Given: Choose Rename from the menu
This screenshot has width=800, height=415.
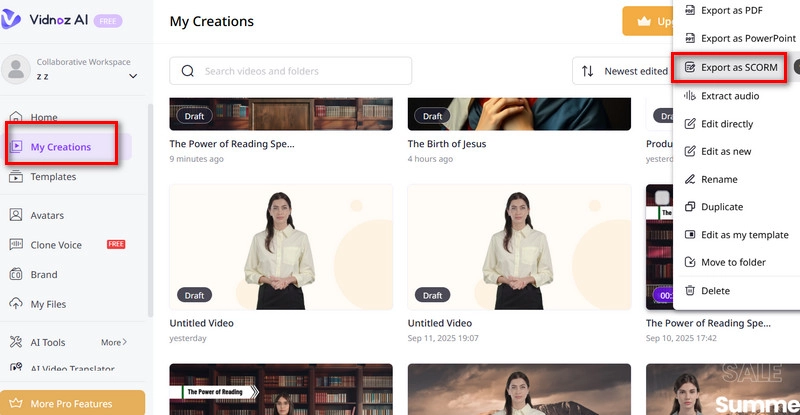Looking at the screenshot, I should coord(719,180).
